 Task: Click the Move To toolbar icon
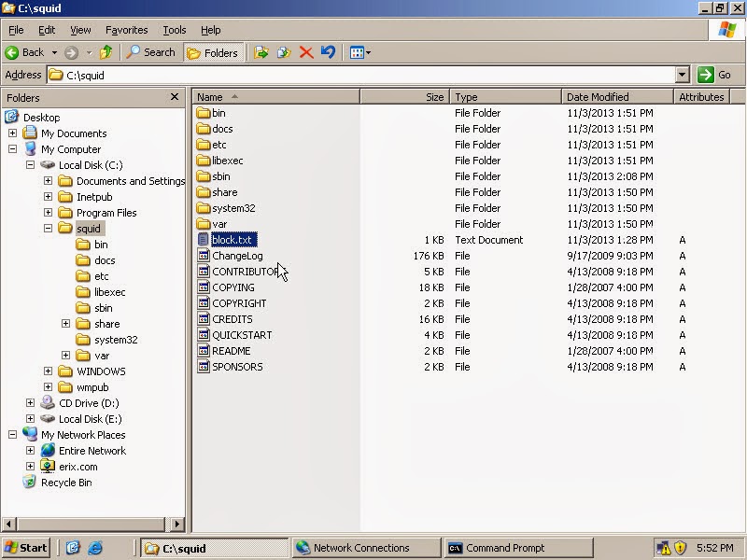coord(261,52)
